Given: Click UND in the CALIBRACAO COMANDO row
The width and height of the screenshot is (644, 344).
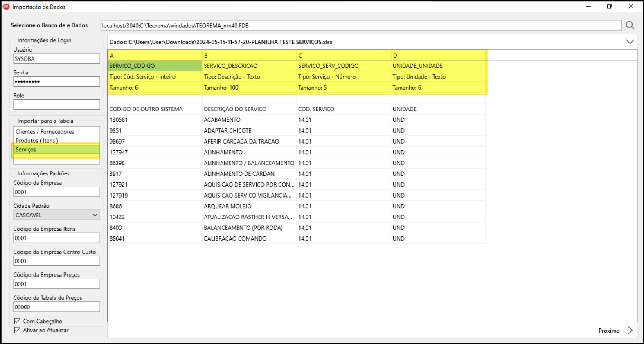Looking at the screenshot, I should point(438,238).
